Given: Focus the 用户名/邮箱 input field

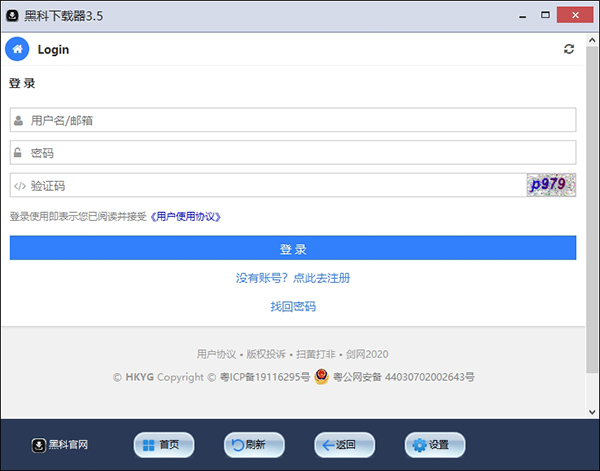Looking at the screenshot, I should pos(293,120).
